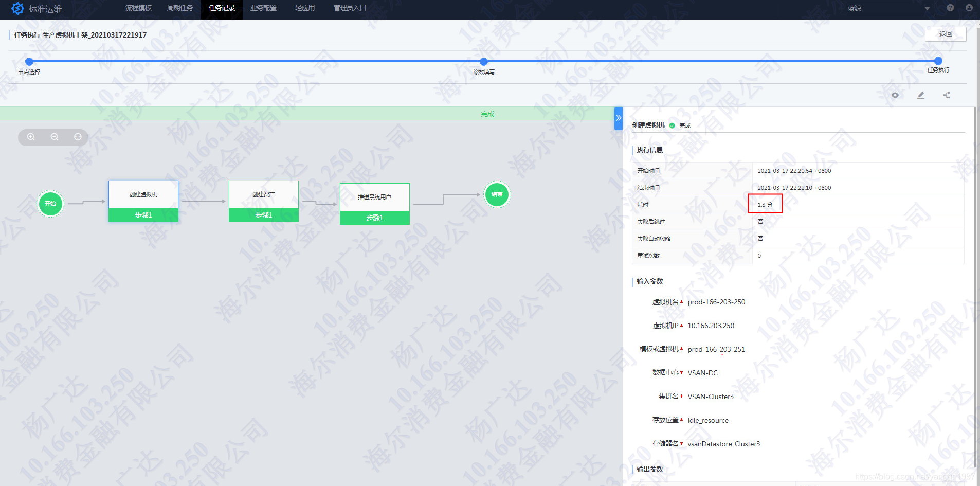Click the 失败后跳过 row label
This screenshot has height=486, width=980.
tap(651, 222)
